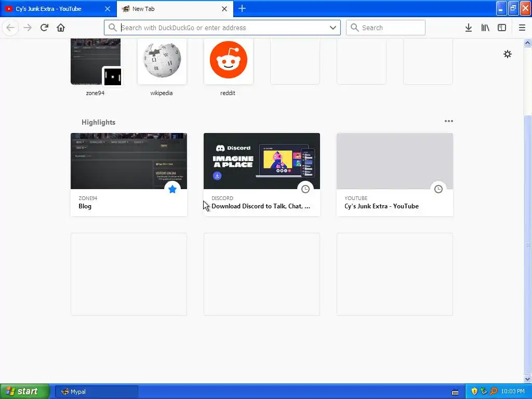Open New Tab settings gear
Viewport: 532px width, 399px height.
507,54
